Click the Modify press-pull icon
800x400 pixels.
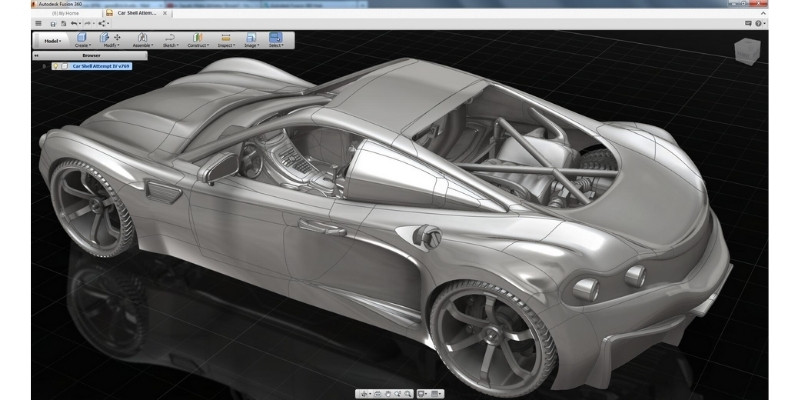(104, 37)
